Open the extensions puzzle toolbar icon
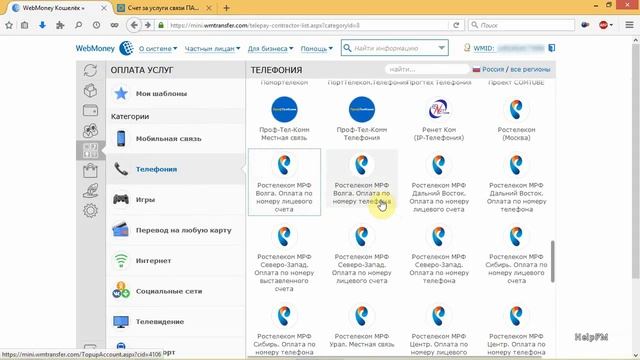This screenshot has height=360, width=640. (x=60, y=25)
